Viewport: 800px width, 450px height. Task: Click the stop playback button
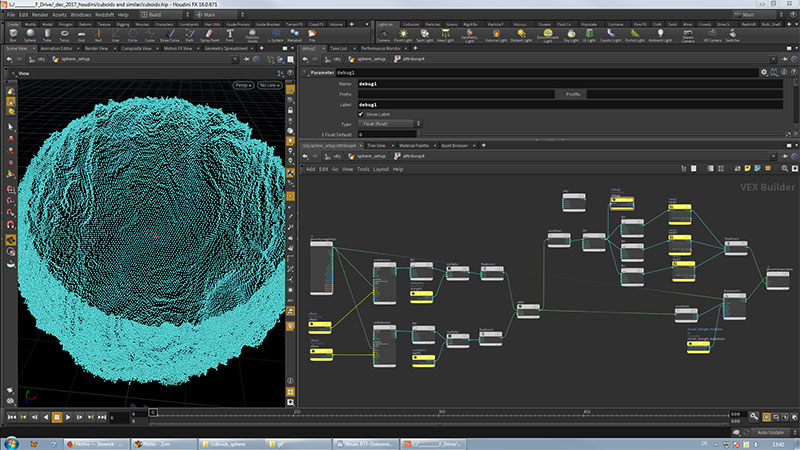pyautogui.click(x=57, y=417)
